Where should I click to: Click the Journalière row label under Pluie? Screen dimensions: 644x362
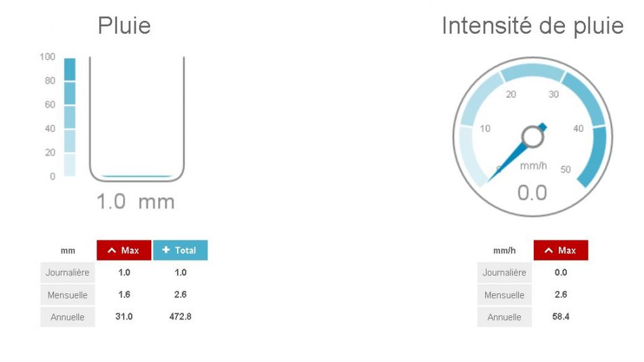click(68, 273)
